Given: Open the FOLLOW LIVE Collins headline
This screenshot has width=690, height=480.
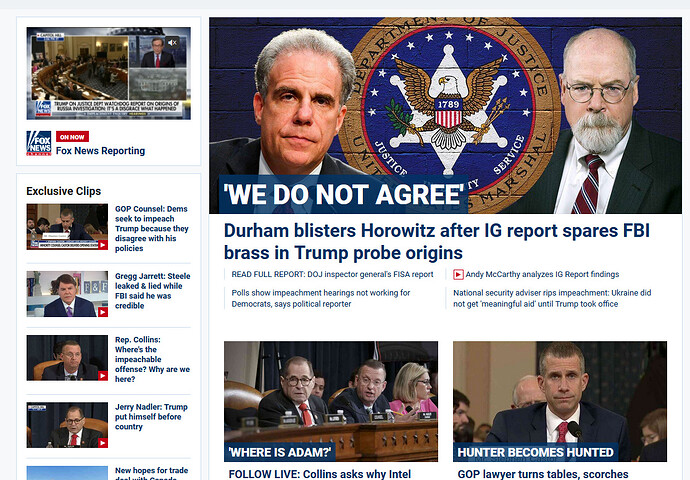Looking at the screenshot, I should [x=319, y=474].
